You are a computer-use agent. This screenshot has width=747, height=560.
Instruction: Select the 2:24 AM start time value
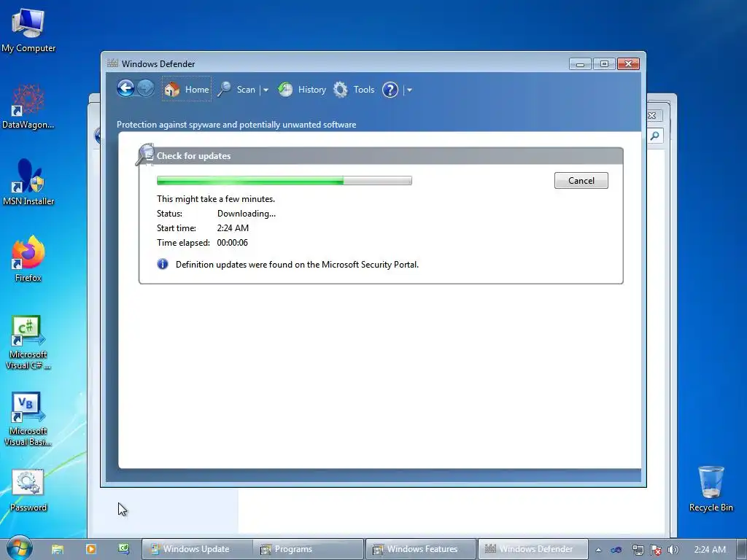[233, 227]
